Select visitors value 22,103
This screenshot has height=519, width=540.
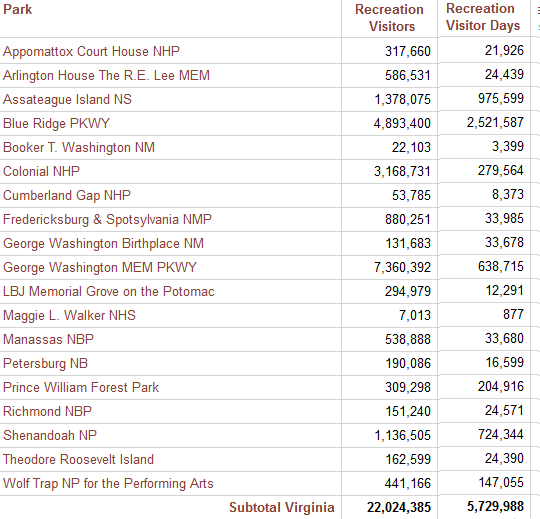[x=411, y=147]
